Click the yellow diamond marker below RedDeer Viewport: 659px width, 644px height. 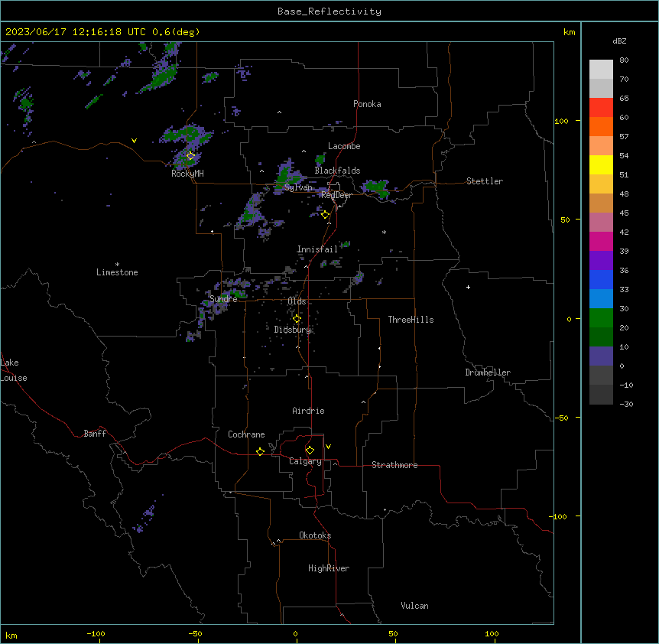click(x=325, y=215)
